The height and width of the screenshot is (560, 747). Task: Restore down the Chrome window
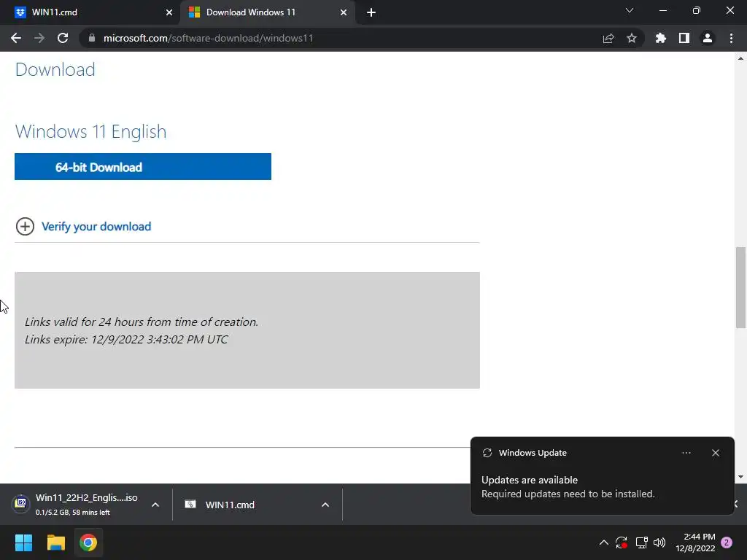697,10
